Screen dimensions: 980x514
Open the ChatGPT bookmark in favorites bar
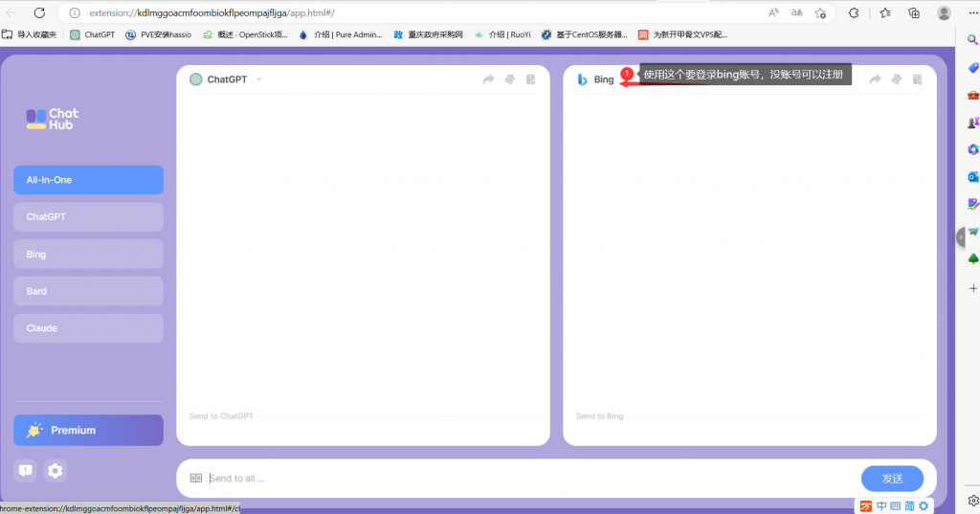click(93, 34)
